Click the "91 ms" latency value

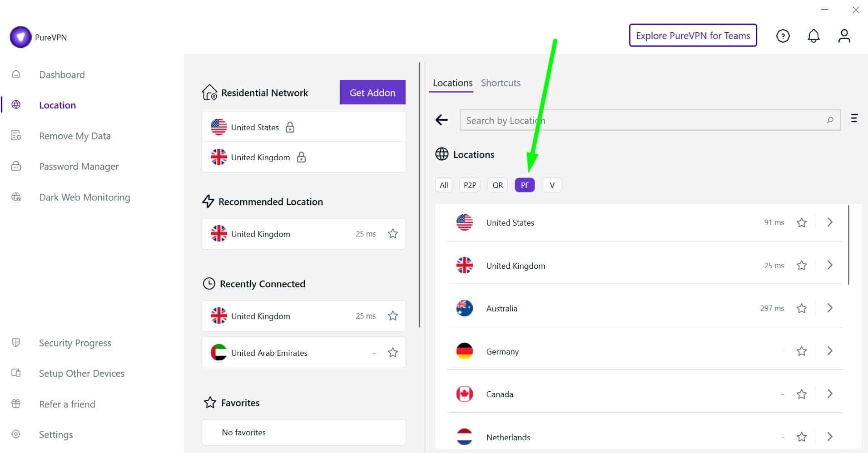pyautogui.click(x=774, y=222)
